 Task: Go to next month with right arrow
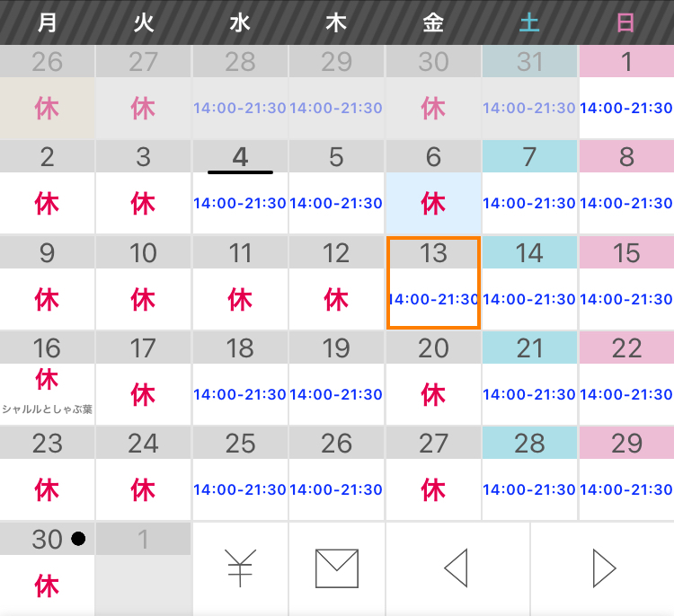pos(604,568)
